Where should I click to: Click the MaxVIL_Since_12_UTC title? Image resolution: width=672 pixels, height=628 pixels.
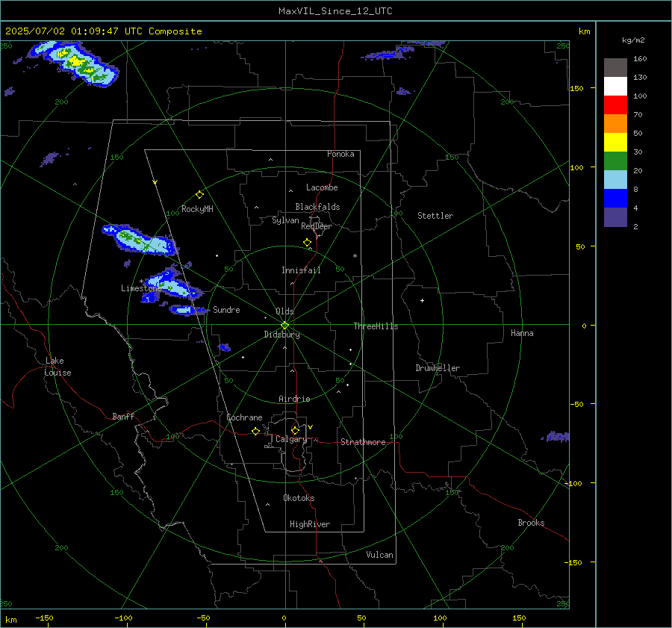click(335, 11)
